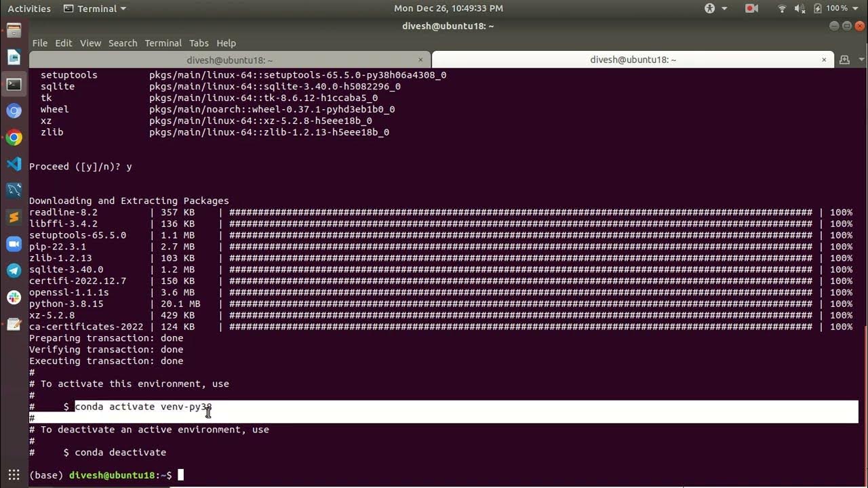Click the 'readline-8.2' download row name
This screenshot has height=488, width=868.
click(x=63, y=212)
